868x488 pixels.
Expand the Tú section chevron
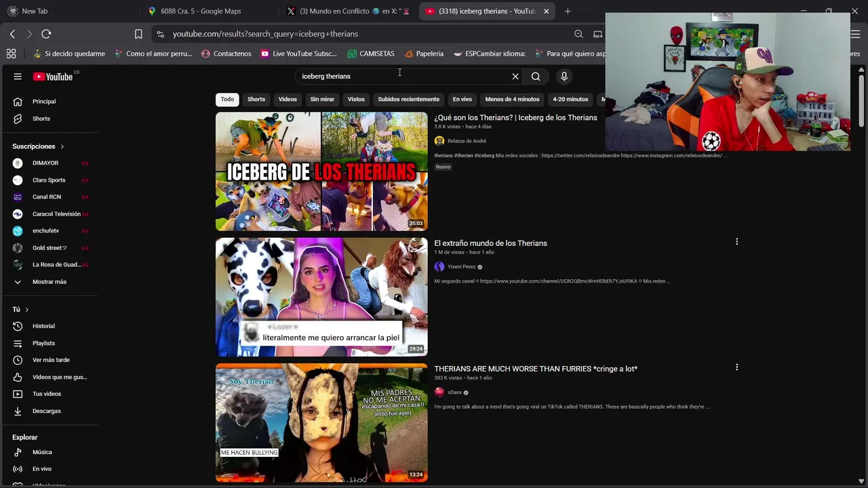[26, 310]
